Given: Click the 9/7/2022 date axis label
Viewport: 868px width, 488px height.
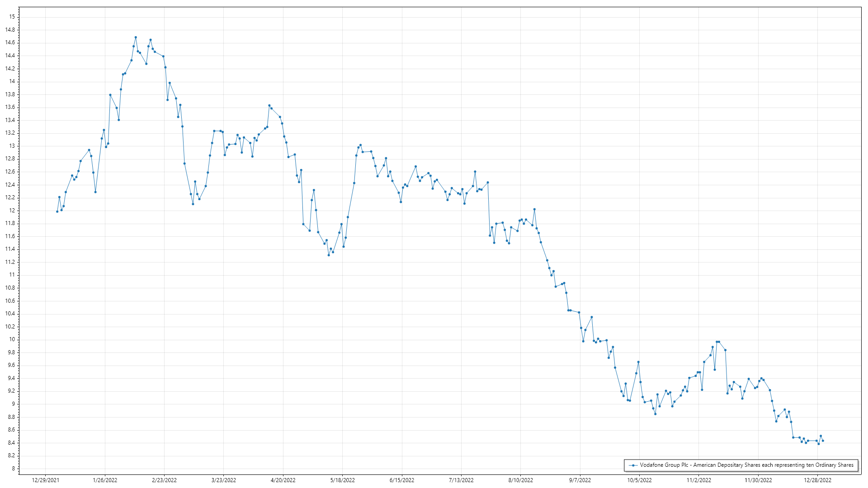Looking at the screenshot, I should [580, 480].
